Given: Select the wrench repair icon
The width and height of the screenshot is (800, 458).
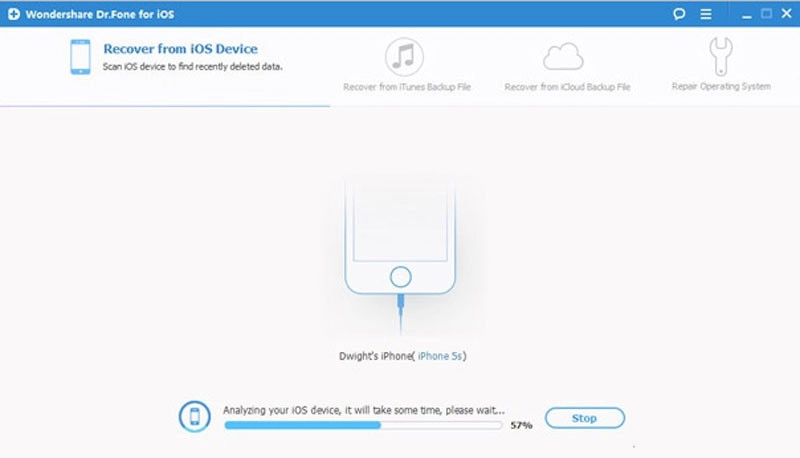Looking at the screenshot, I should pyautogui.click(x=721, y=56).
